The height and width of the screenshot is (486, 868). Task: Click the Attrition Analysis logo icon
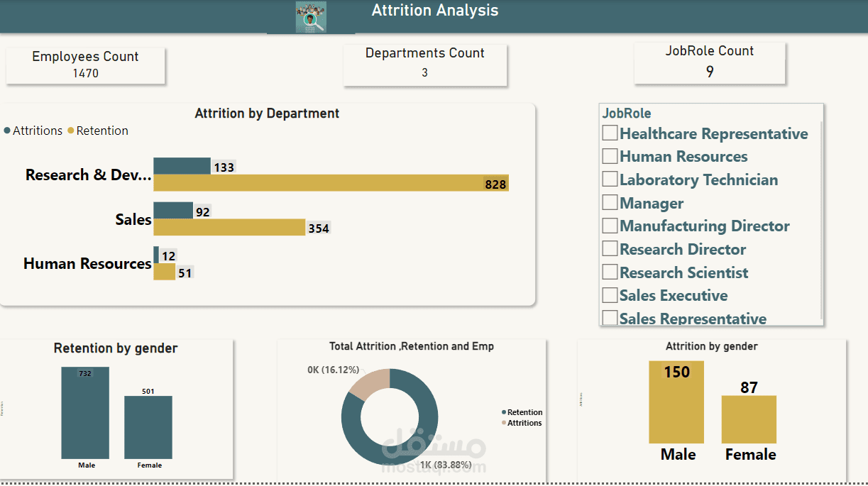[x=310, y=16]
